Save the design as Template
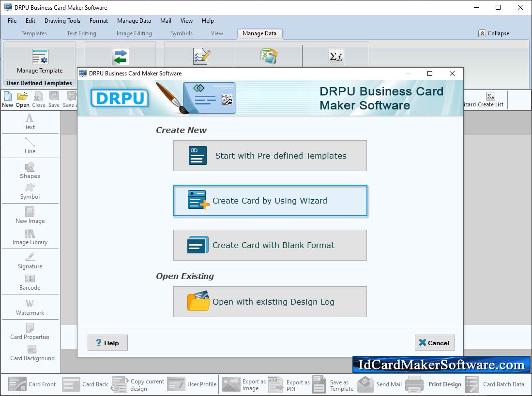532x396 pixels. pyautogui.click(x=333, y=385)
